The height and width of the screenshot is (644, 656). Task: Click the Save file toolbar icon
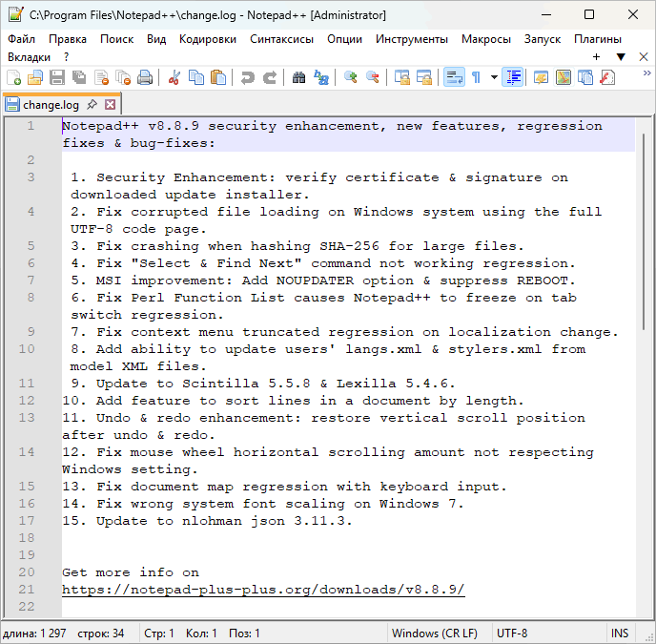[57, 77]
